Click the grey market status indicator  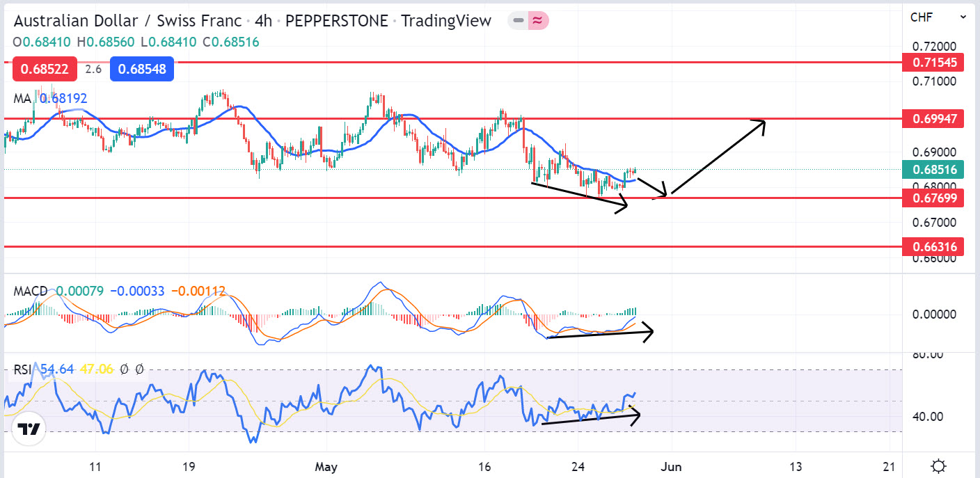(518, 21)
